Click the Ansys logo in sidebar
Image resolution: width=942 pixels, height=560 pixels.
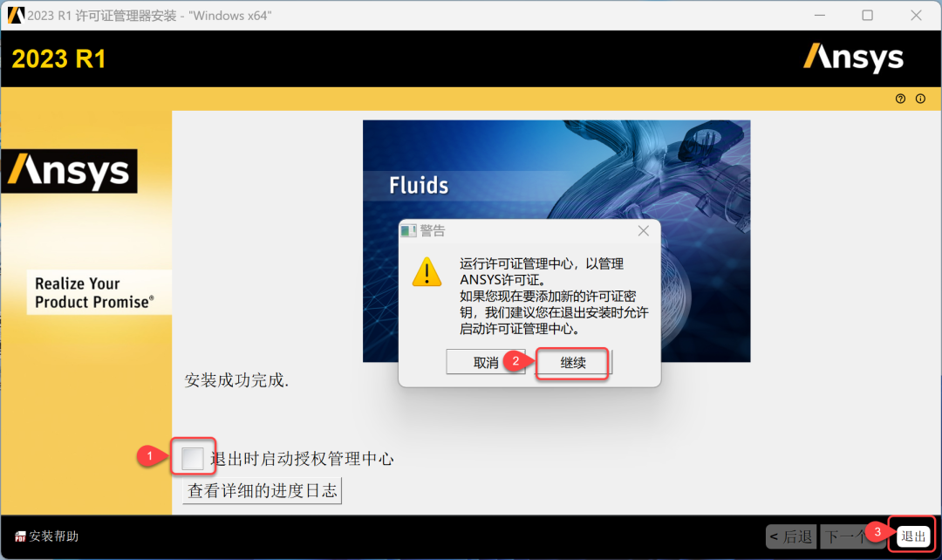tap(69, 171)
